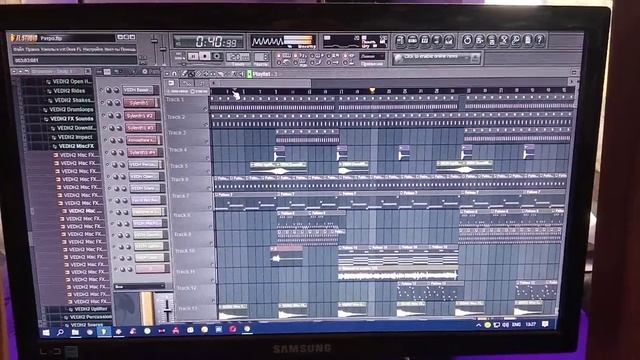The height and width of the screenshot is (360, 640).
Task: Select the Sylenth1 #3 channel button
Action: coord(142,128)
